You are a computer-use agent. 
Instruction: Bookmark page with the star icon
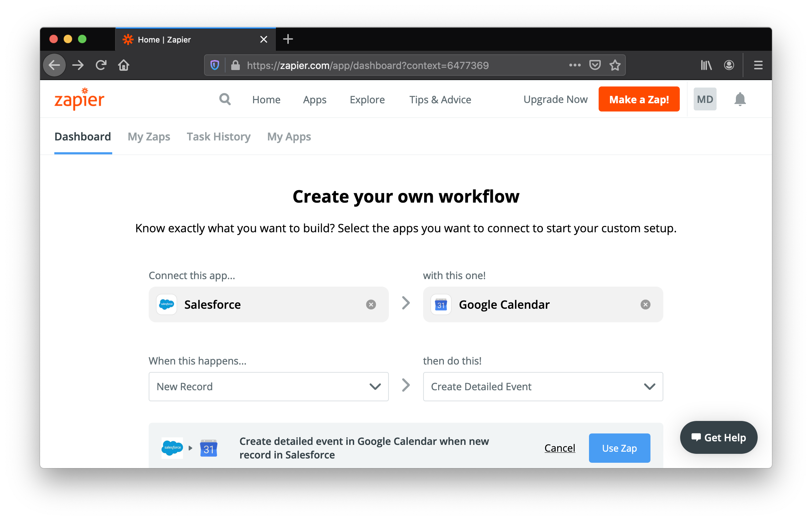point(615,65)
